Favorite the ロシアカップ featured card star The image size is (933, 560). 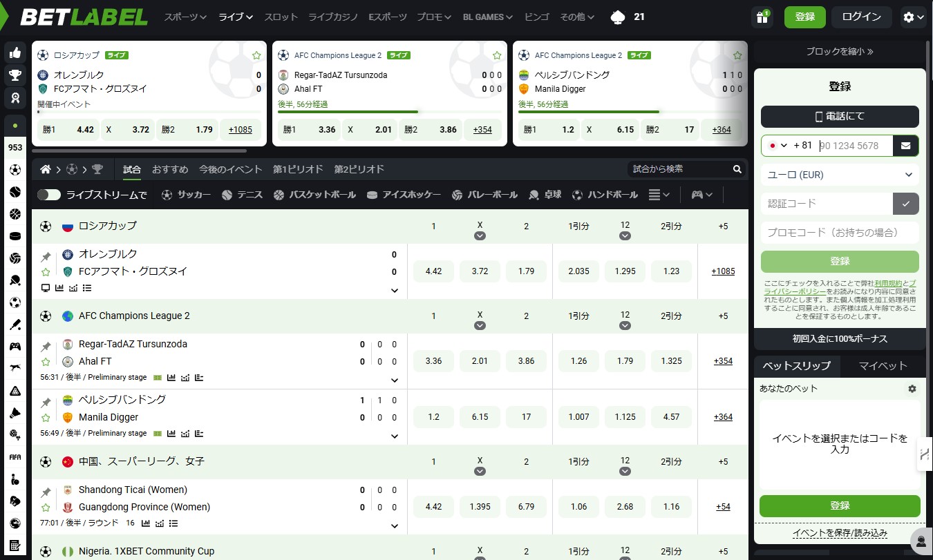click(x=256, y=55)
